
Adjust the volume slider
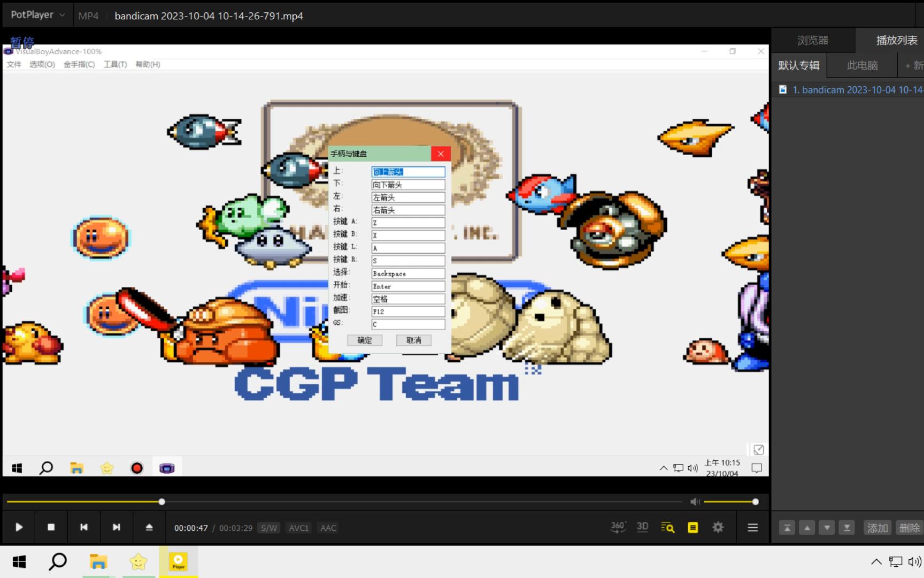[730, 501]
